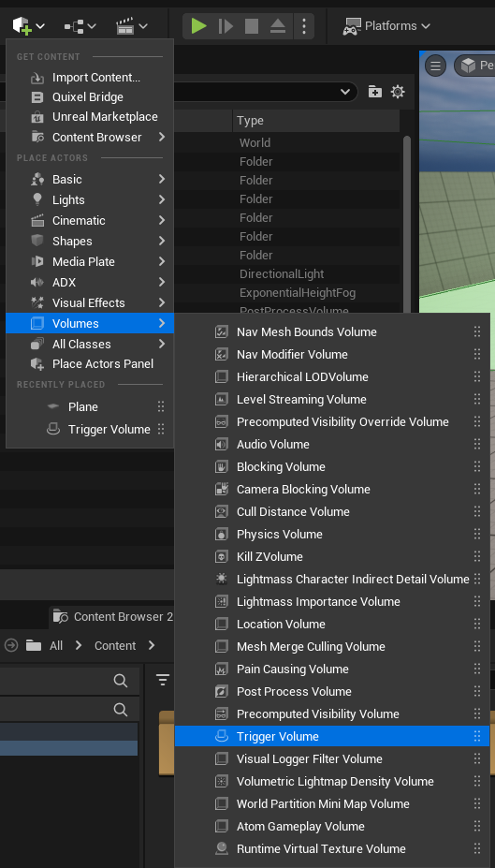Select the DirectionalLight type cell
Screen dimensions: 495x868
coord(282,274)
